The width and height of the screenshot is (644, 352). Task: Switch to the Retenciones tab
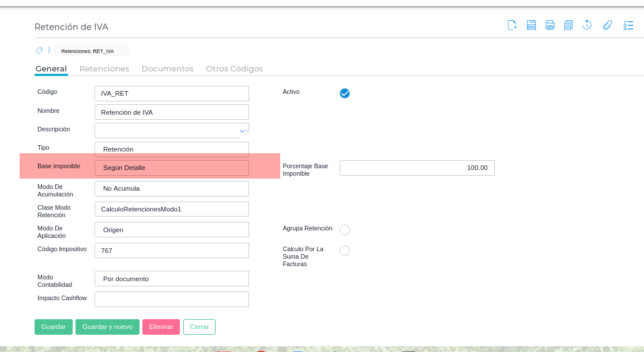pyautogui.click(x=104, y=69)
